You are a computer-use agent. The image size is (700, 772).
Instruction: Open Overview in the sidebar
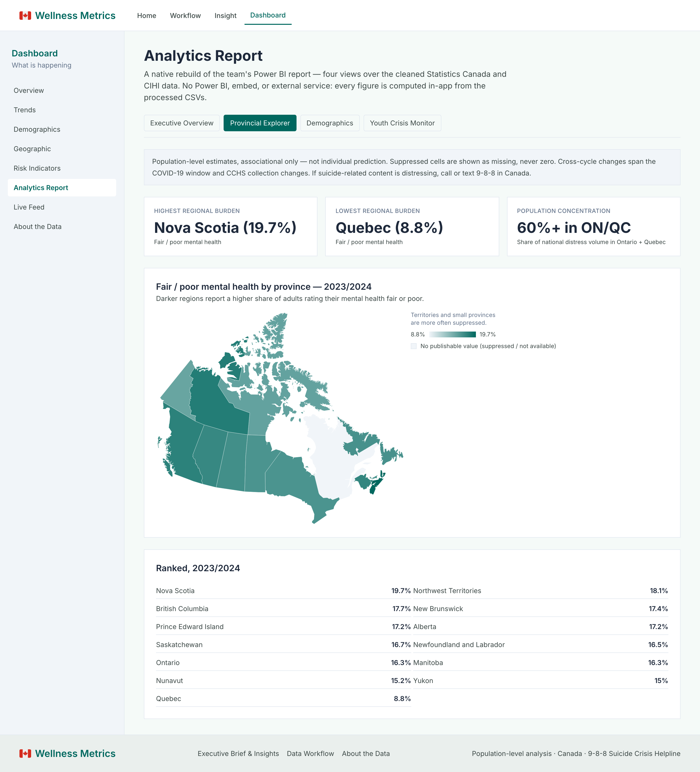[62, 90]
